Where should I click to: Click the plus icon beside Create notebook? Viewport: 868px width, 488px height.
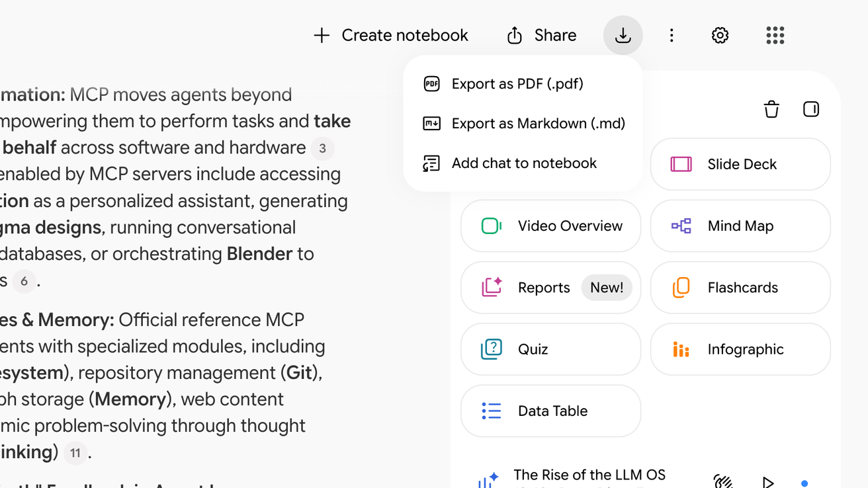(x=322, y=35)
